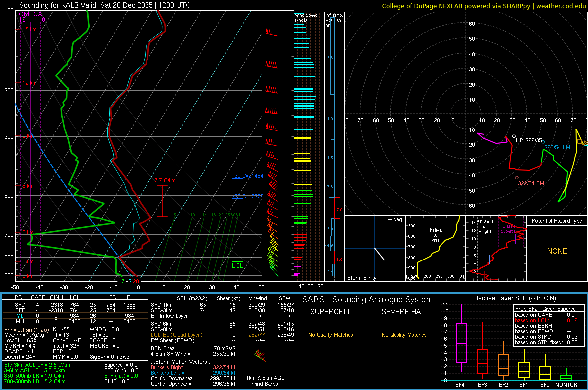Select the Sfc-3km AGL LR = 2.5 C/km line
Viewport: 588px width, 390px height.
(37, 365)
